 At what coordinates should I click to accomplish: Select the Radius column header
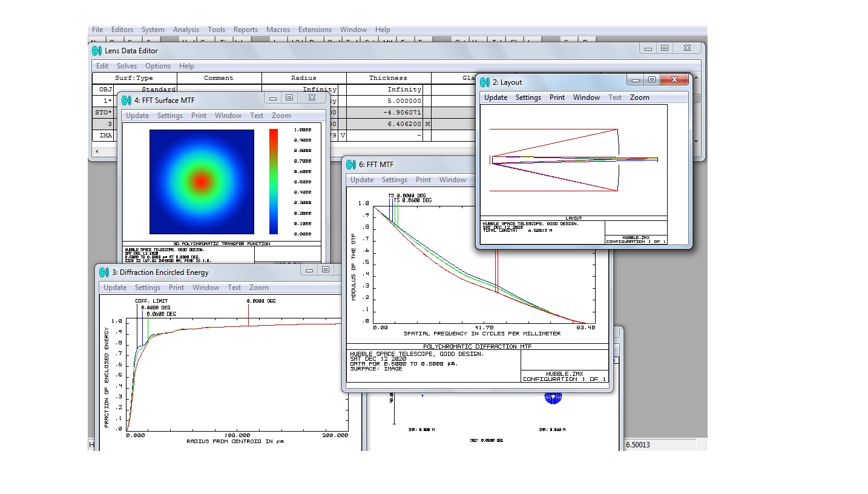pyautogui.click(x=304, y=78)
